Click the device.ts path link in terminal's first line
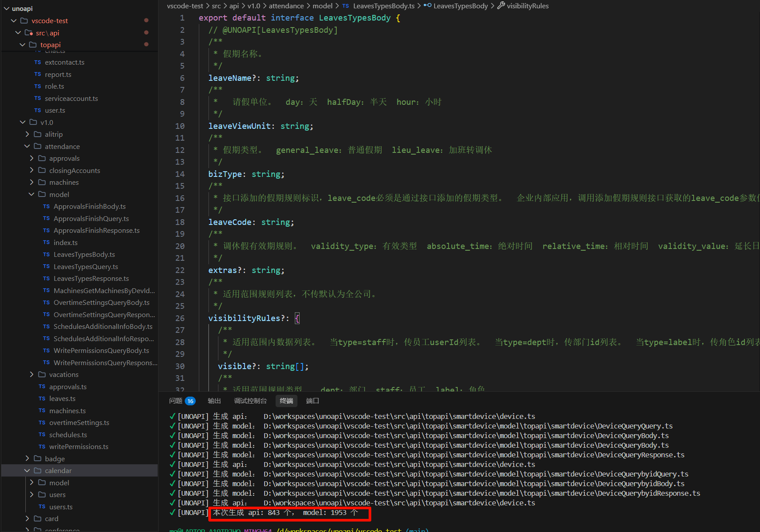Image resolution: width=760 pixels, height=532 pixels. click(399, 416)
